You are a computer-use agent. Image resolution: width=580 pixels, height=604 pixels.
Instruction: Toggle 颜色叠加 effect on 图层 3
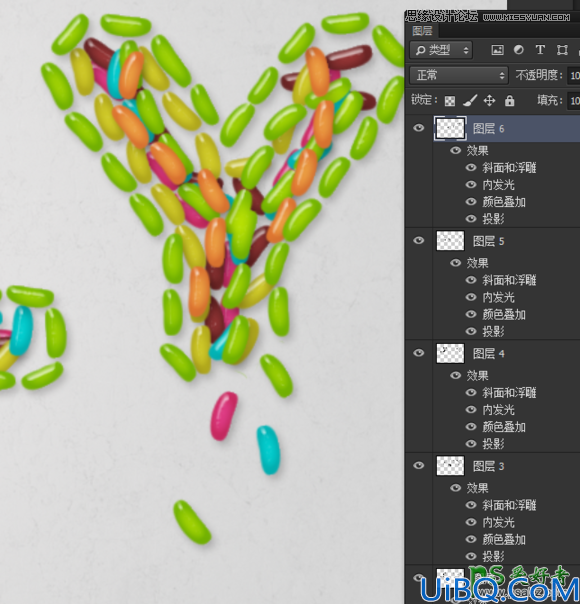tap(471, 539)
